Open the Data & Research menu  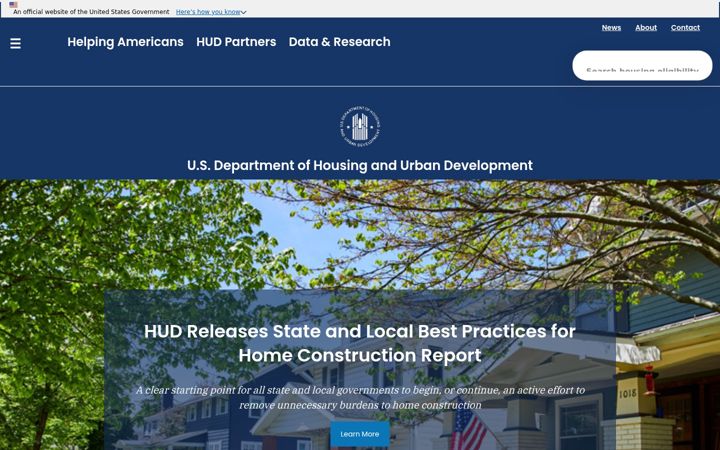pos(339,42)
